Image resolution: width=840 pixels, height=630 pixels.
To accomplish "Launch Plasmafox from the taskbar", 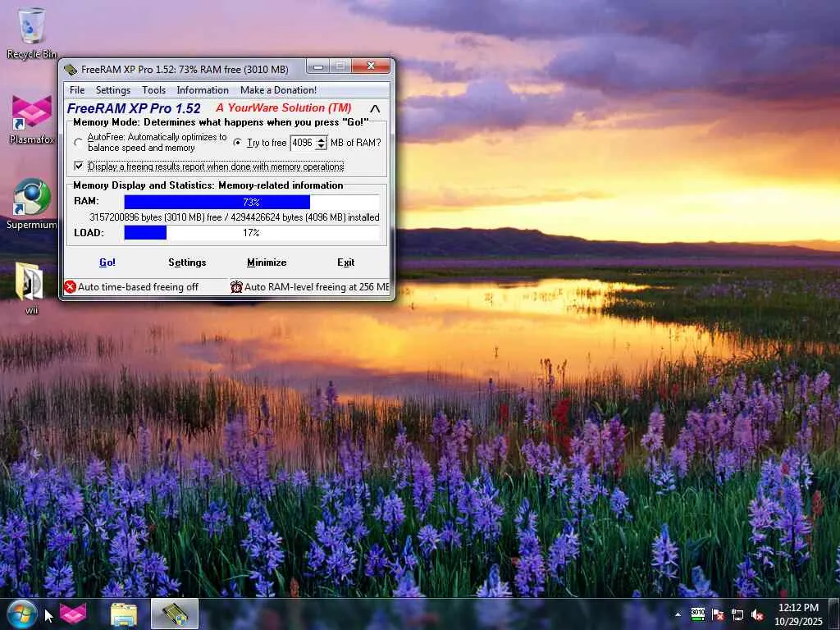I will click(x=73, y=614).
